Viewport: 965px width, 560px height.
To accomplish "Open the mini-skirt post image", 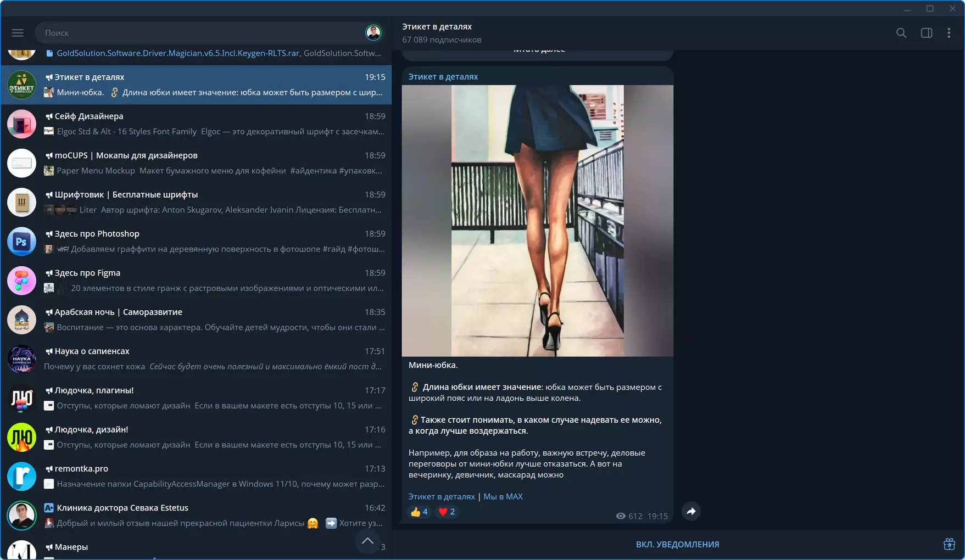I will point(537,221).
